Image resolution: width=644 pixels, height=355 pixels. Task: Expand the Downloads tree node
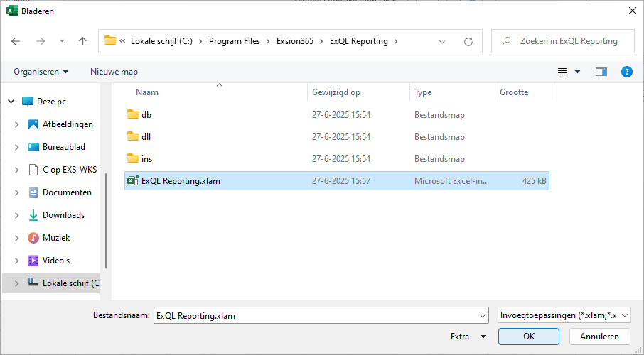point(17,215)
